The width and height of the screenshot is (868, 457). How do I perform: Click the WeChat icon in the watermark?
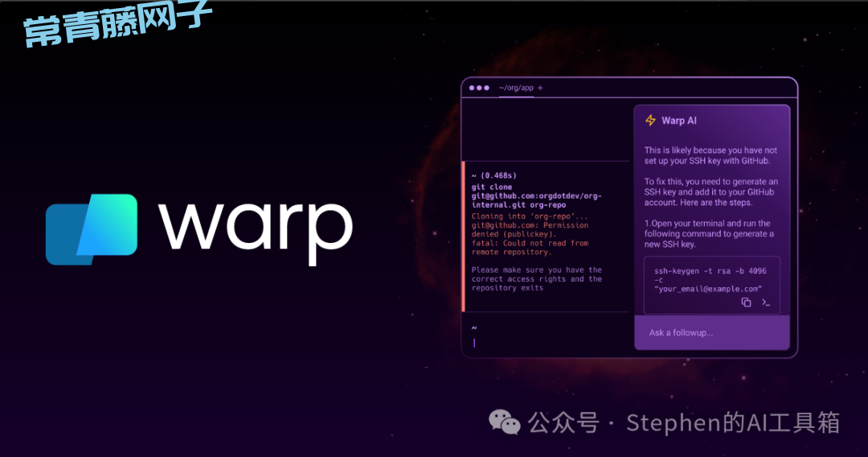(x=506, y=422)
